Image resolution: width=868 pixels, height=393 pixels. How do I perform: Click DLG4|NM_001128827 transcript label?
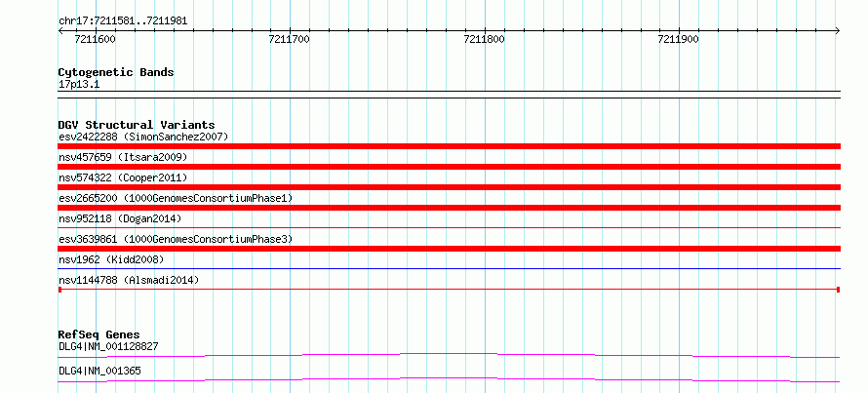(108, 346)
